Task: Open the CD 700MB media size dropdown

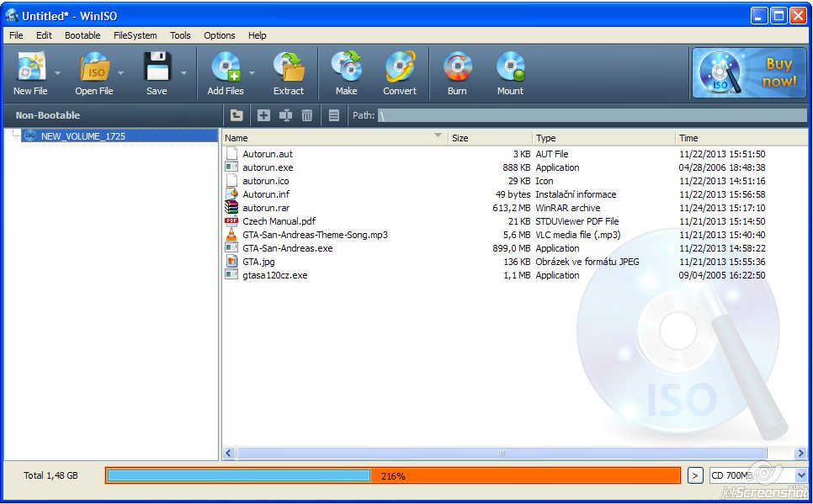Action: 800,475
